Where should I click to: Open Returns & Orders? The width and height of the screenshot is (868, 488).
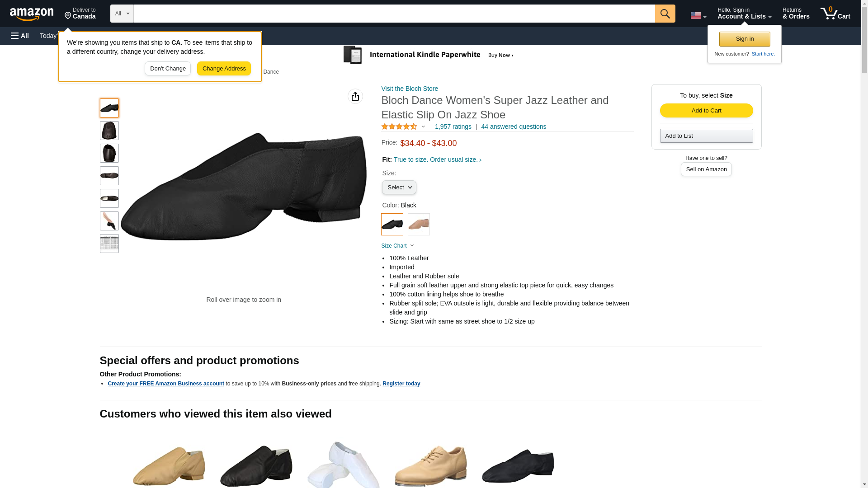coord(796,14)
